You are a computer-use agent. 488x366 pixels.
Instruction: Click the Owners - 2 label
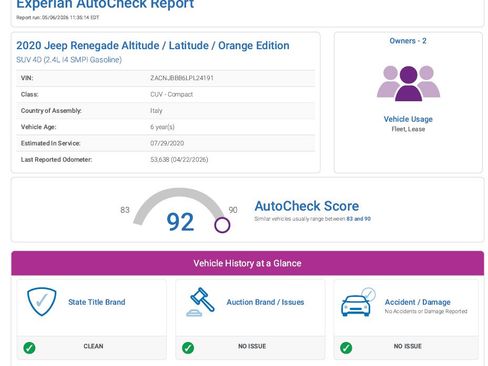(x=408, y=41)
